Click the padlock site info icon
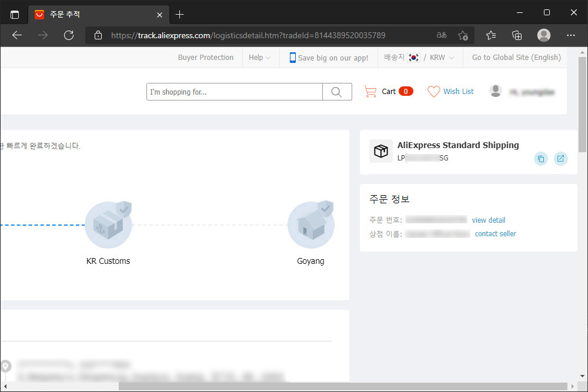 tap(98, 35)
